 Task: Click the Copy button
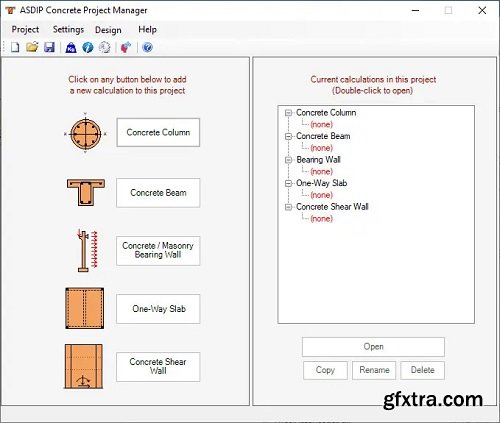click(325, 370)
